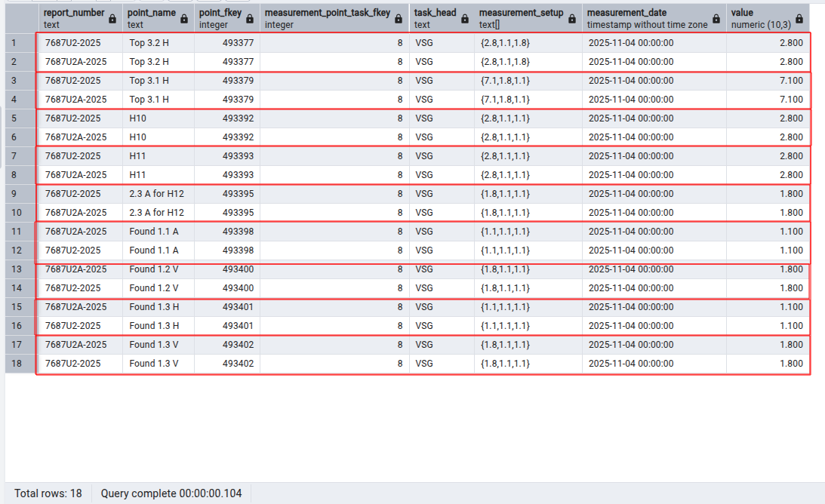Click lock icon on measurement_point_task_fkey column
This screenshot has width=825, height=504.
[x=399, y=19]
